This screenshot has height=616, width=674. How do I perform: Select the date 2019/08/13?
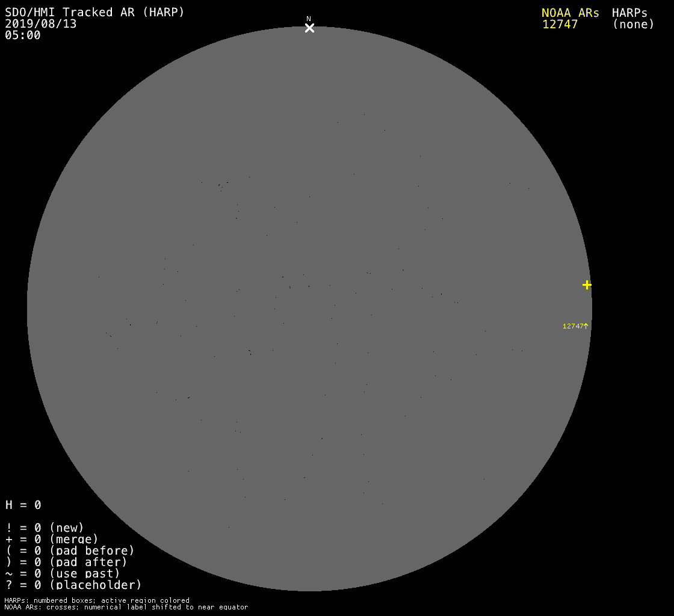pyautogui.click(x=41, y=24)
